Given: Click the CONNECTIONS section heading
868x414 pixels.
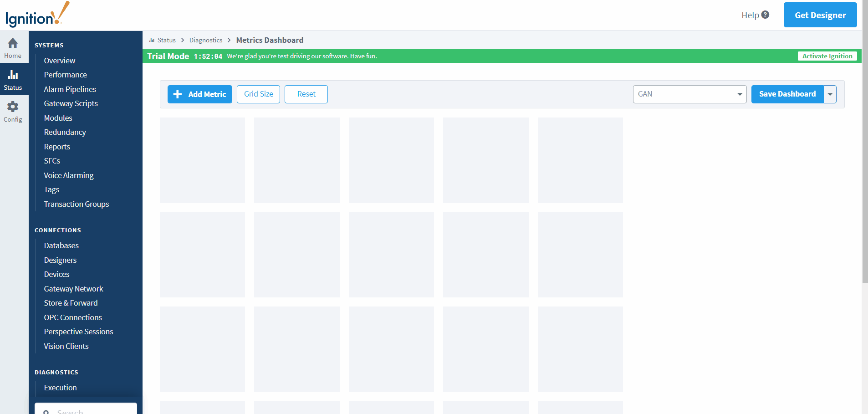Looking at the screenshot, I should [58, 230].
